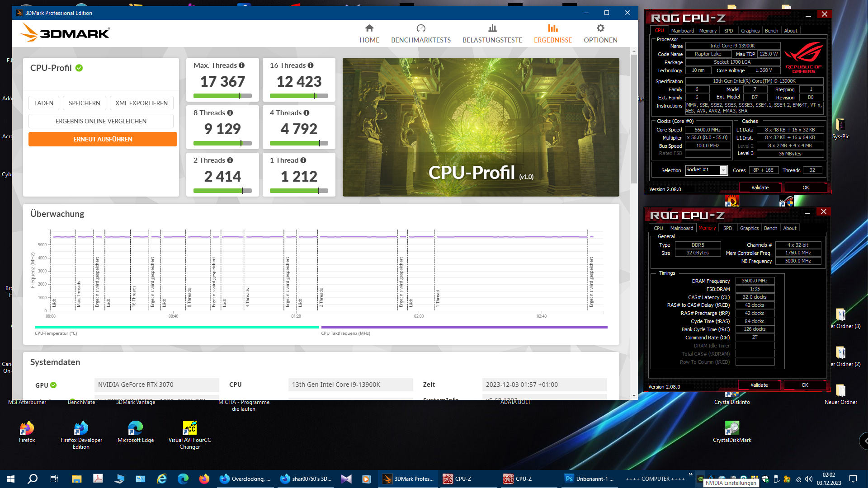Select the CrystalDiskMark desktop icon
Screen dimensions: 868x488
point(732,432)
